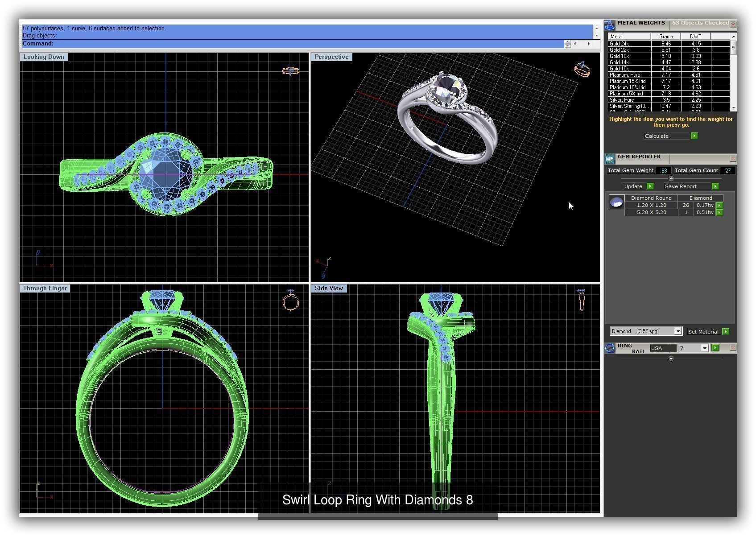Click the Diamond Round column header

651,198
